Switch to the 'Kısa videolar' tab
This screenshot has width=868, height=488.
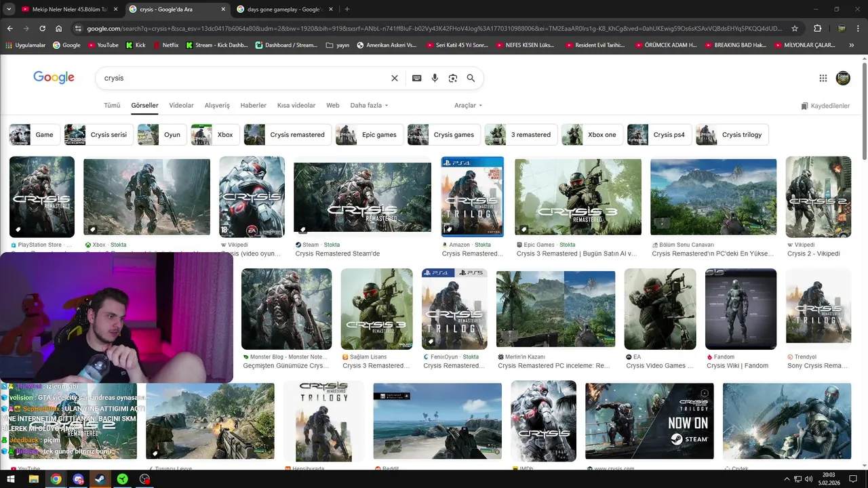pyautogui.click(x=296, y=106)
